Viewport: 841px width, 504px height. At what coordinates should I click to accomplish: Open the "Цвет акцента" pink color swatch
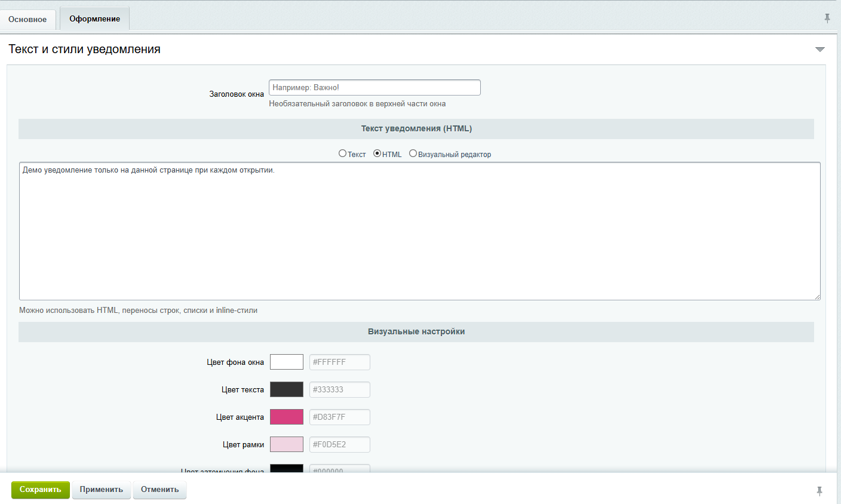287,417
